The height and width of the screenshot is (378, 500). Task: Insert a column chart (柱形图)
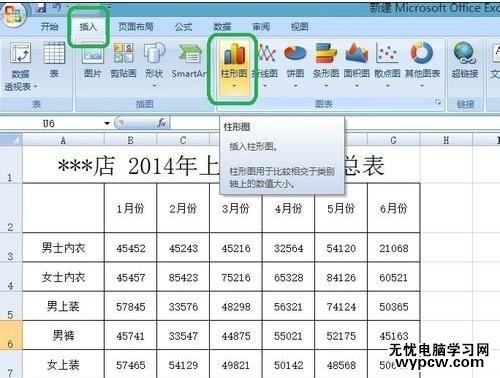tap(234, 67)
